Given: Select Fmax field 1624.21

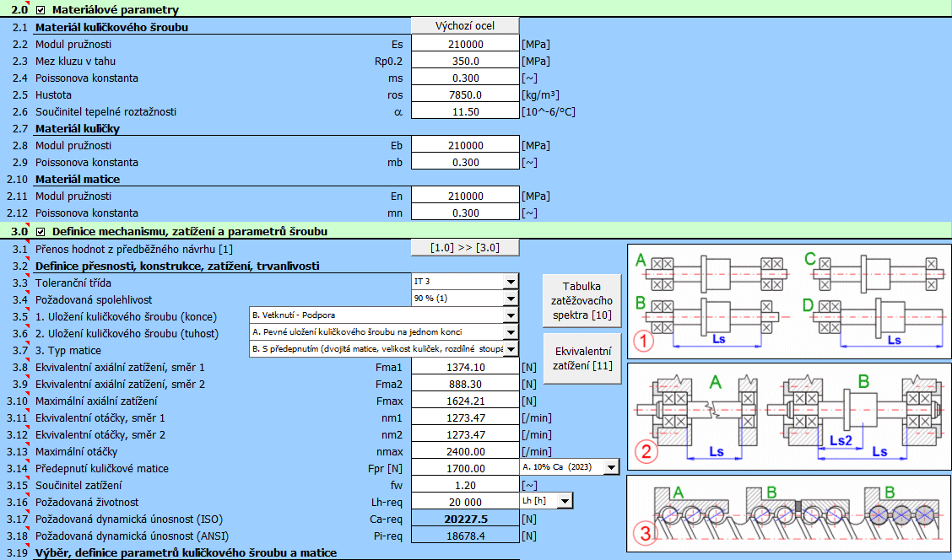Looking at the screenshot, I should [466, 401].
